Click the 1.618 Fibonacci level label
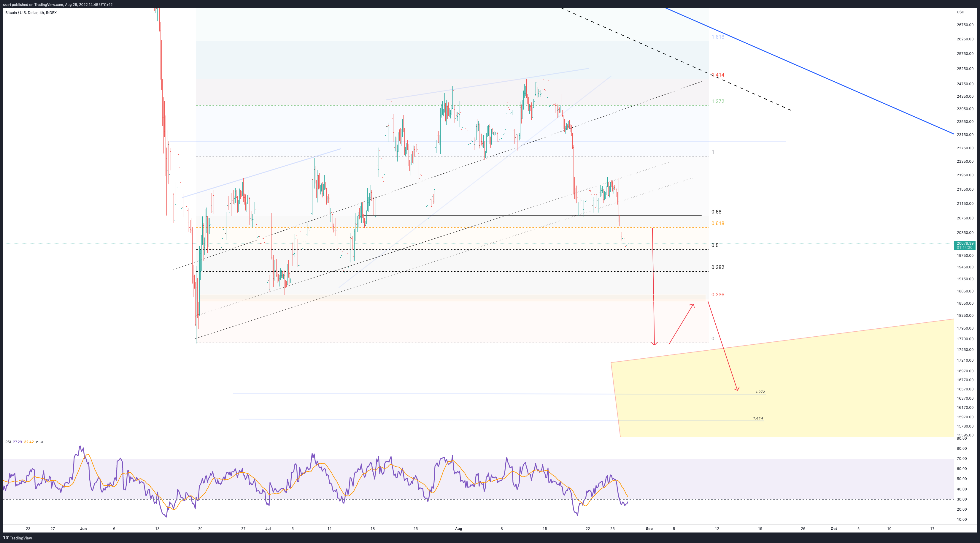 coord(718,37)
